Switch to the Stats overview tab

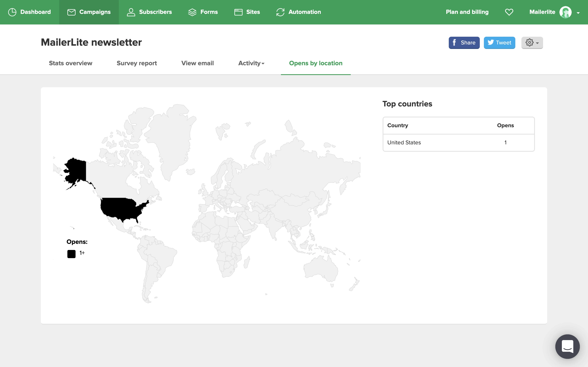(x=70, y=63)
